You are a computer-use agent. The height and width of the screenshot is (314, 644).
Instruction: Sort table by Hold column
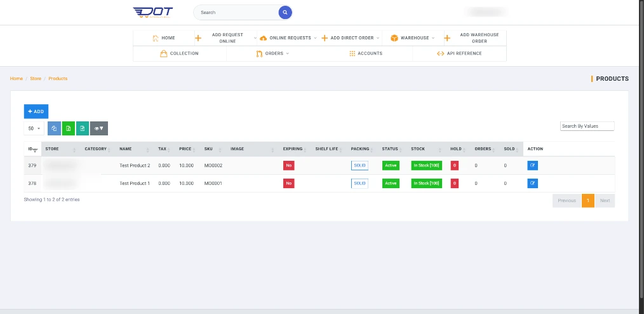459,149
